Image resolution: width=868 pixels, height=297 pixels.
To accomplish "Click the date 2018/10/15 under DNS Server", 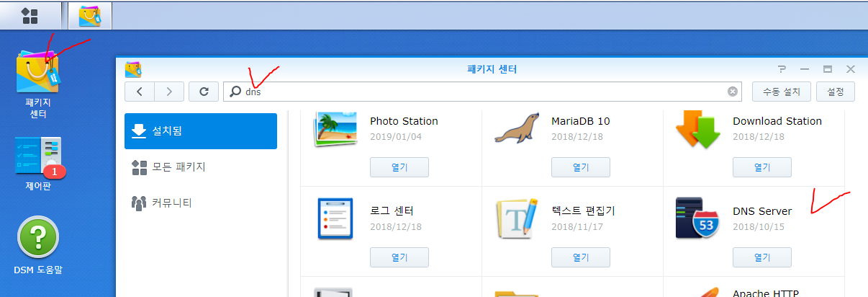I will pyautogui.click(x=757, y=226).
